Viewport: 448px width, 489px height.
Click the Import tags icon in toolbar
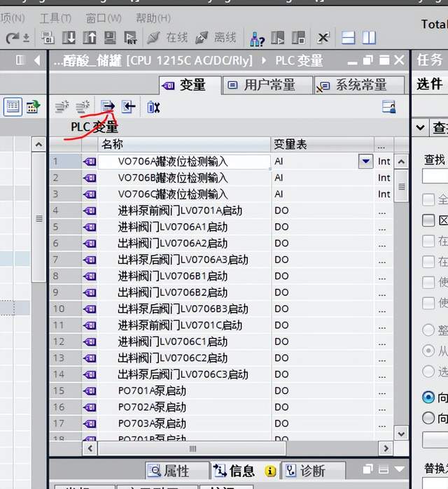[128, 106]
